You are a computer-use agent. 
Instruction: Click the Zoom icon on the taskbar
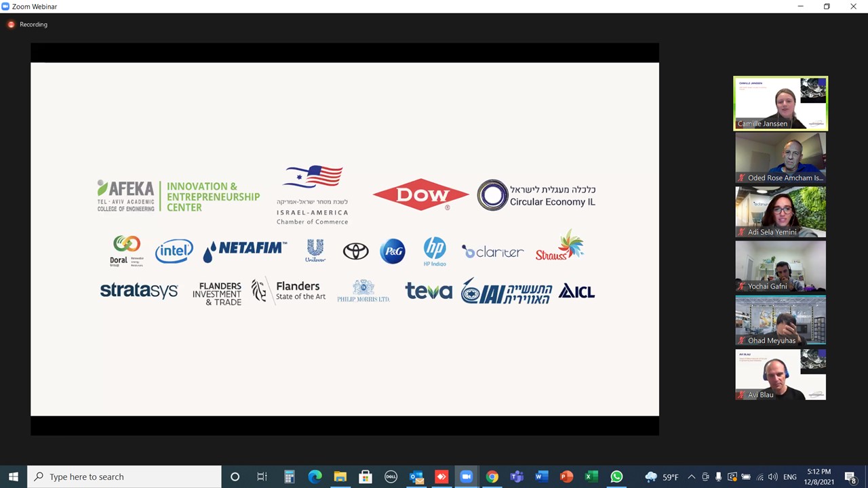(x=466, y=476)
